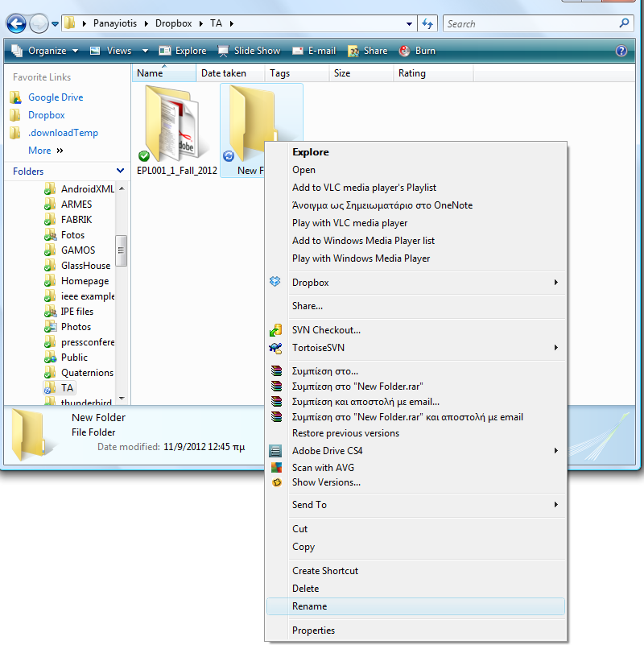Open address bar history dropdown arrow
This screenshot has width=644, height=645.
tap(409, 24)
